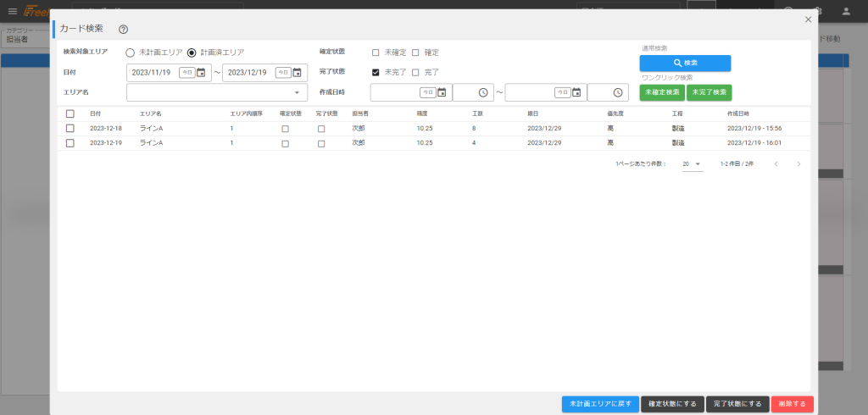Click 今日 button in the start date field
The width and height of the screenshot is (868, 415).
point(186,73)
